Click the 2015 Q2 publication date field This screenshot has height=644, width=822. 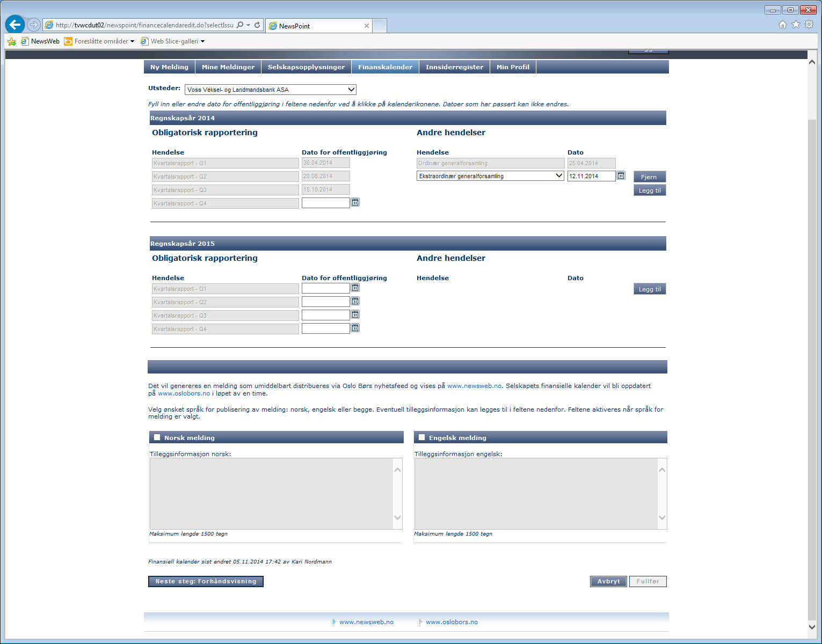[326, 302]
